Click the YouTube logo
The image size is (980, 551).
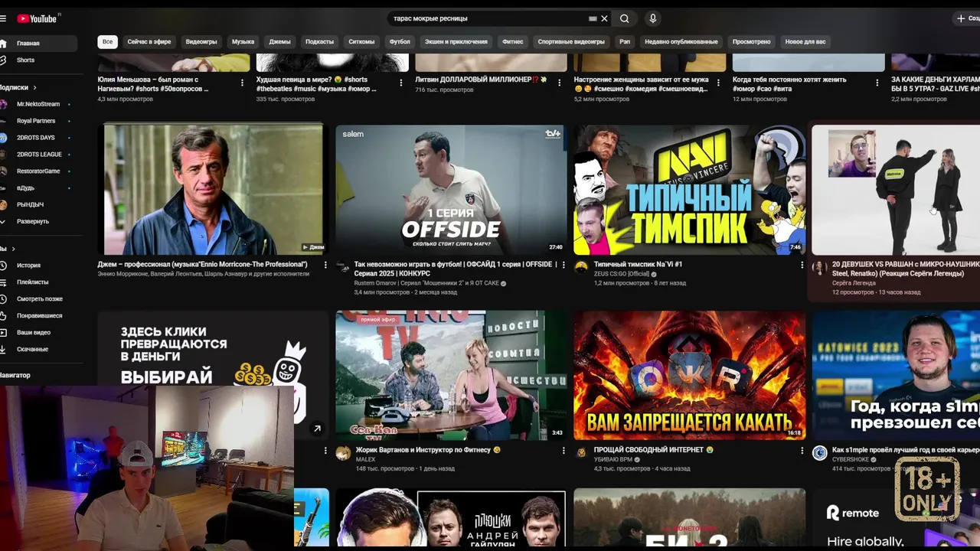38,18
